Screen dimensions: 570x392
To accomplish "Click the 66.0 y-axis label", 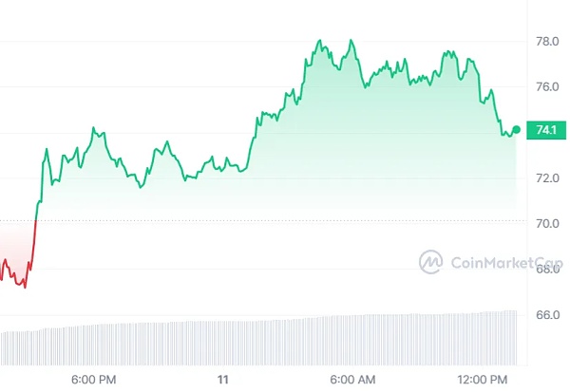I will (x=547, y=315).
